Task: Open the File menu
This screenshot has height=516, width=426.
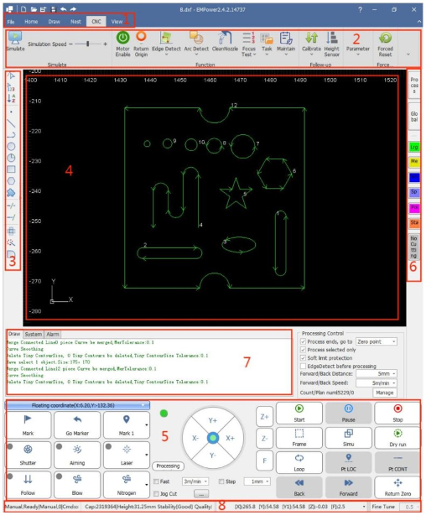Action: point(11,22)
